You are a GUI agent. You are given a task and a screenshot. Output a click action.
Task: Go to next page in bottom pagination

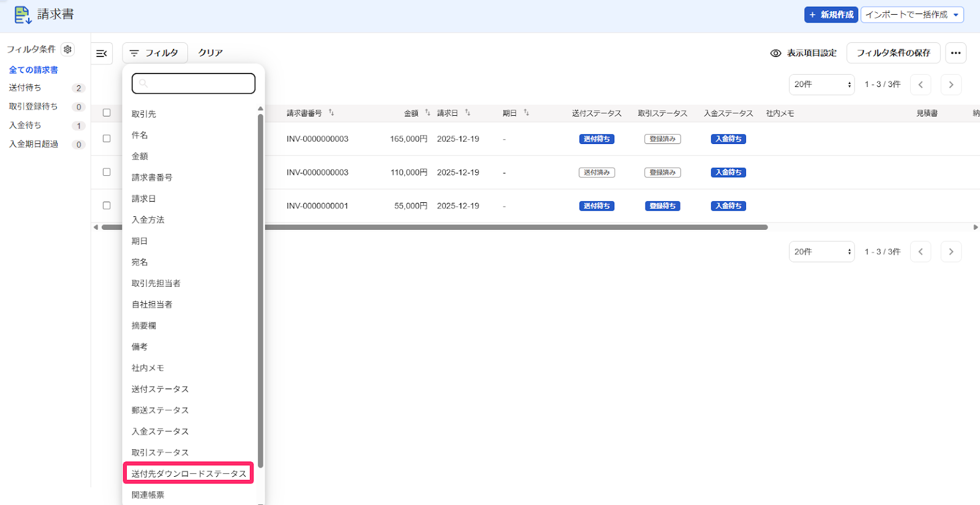point(951,252)
